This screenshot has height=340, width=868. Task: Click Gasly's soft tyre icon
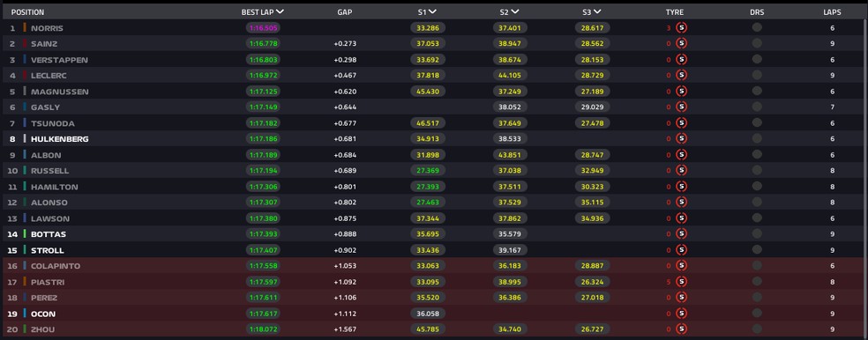click(x=682, y=107)
